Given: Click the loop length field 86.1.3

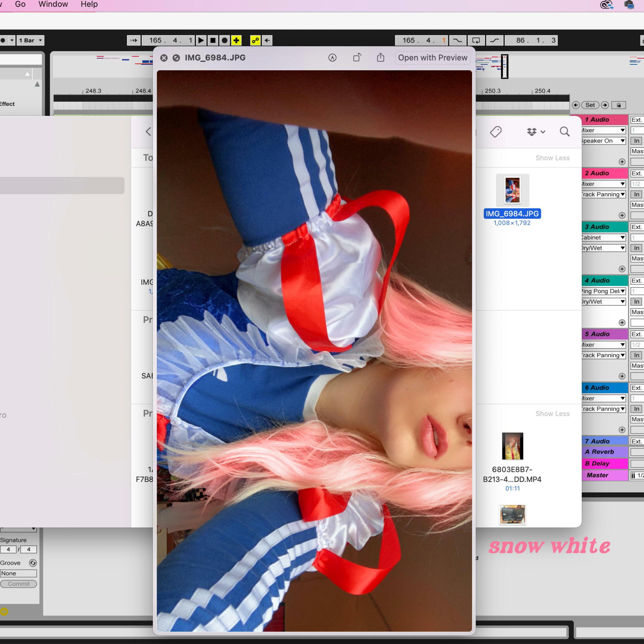Looking at the screenshot, I should pyautogui.click(x=531, y=40).
